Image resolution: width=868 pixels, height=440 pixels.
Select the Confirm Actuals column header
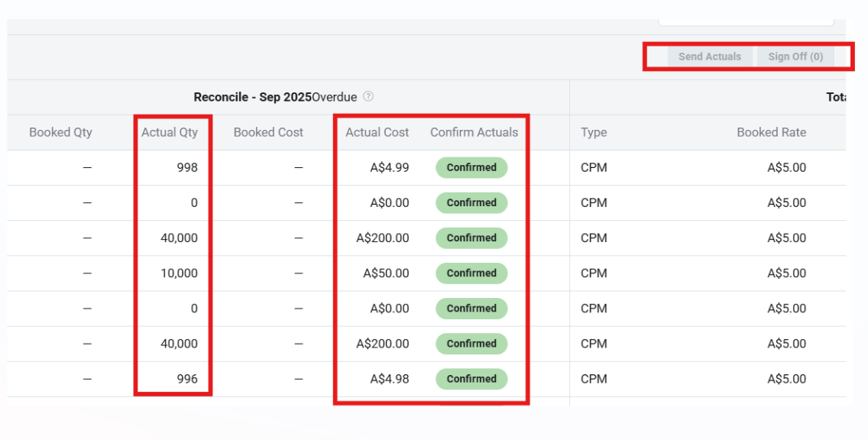[474, 132]
